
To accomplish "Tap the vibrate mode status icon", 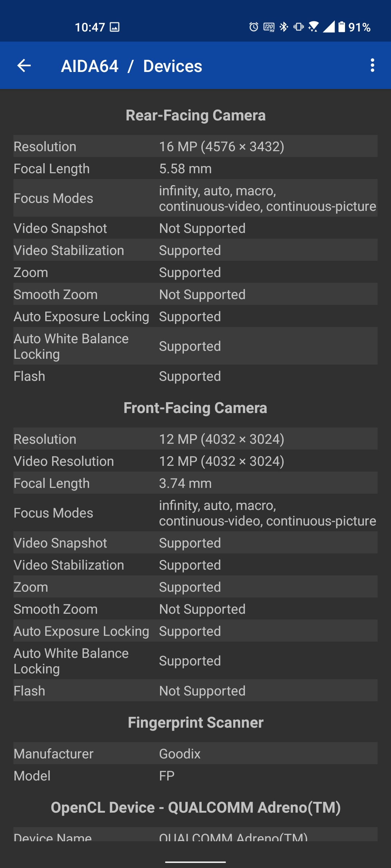I will pos(299,27).
